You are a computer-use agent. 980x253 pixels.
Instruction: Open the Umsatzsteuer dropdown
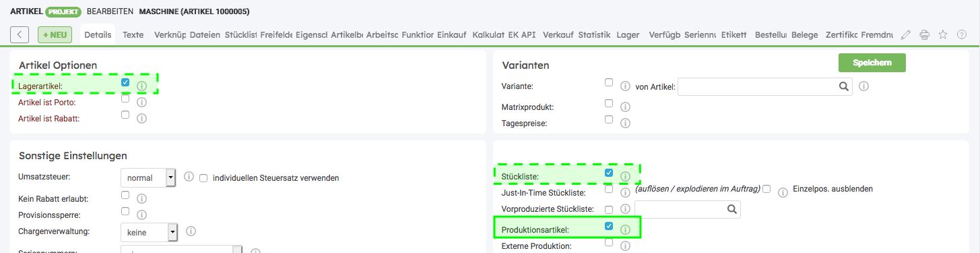148,178
